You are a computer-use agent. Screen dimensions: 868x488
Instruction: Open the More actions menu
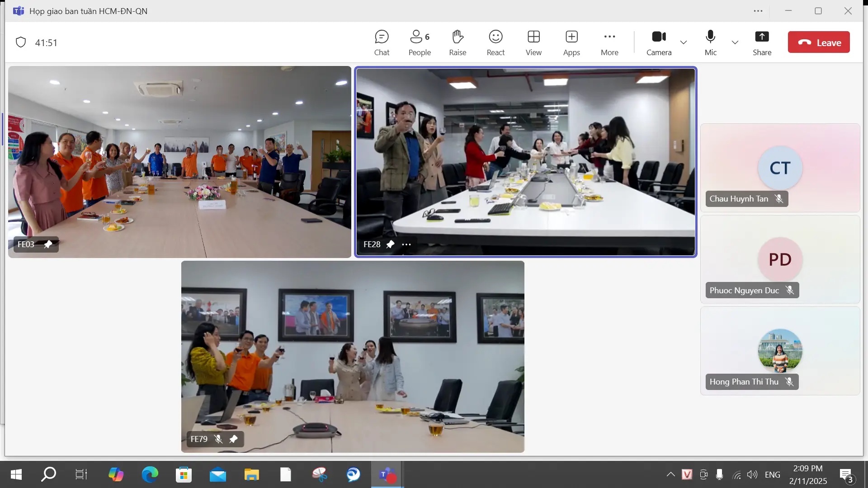point(609,43)
